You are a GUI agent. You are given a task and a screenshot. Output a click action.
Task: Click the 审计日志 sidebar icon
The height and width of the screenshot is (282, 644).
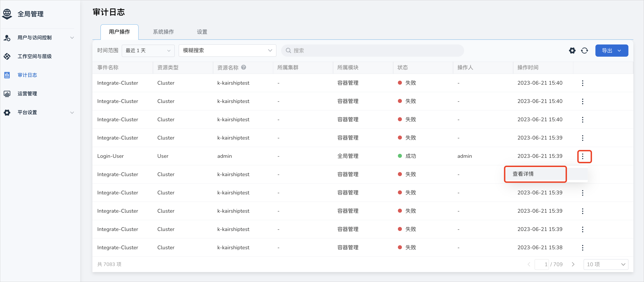click(7, 75)
